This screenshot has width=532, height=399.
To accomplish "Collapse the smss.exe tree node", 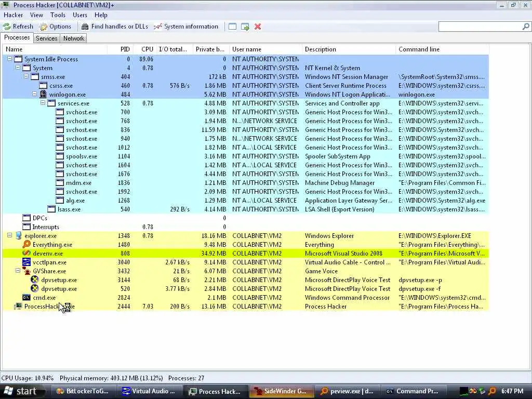I will (26, 76).
